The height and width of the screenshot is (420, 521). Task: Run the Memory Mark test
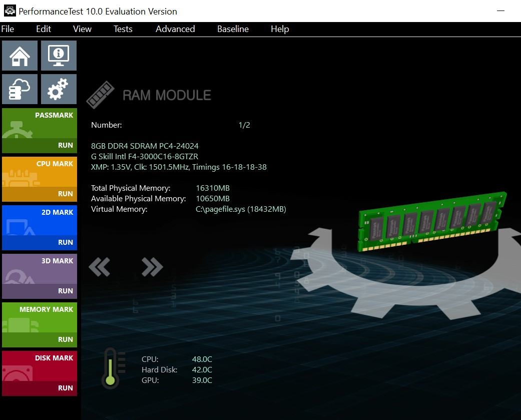(x=40, y=339)
